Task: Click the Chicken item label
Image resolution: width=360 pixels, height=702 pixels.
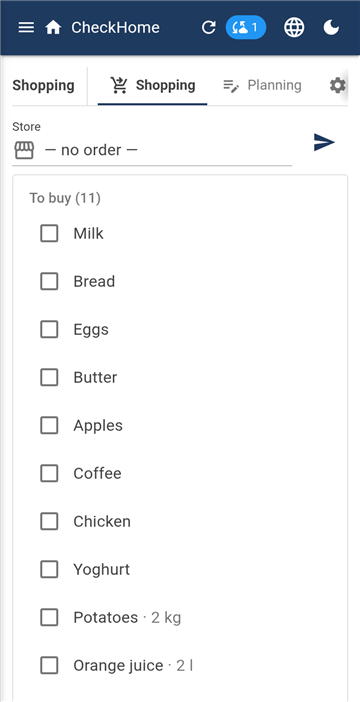Action: (102, 522)
